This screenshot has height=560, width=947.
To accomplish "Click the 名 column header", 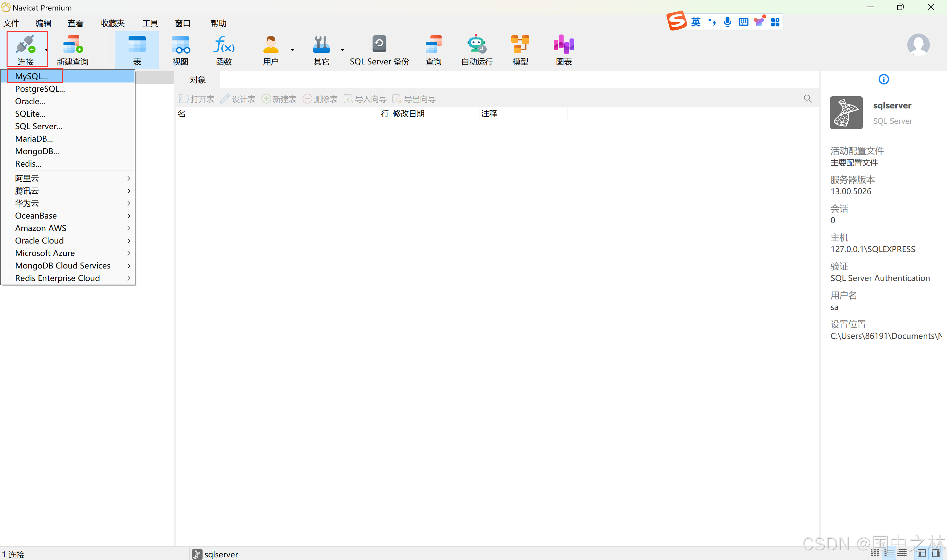I will point(255,114).
